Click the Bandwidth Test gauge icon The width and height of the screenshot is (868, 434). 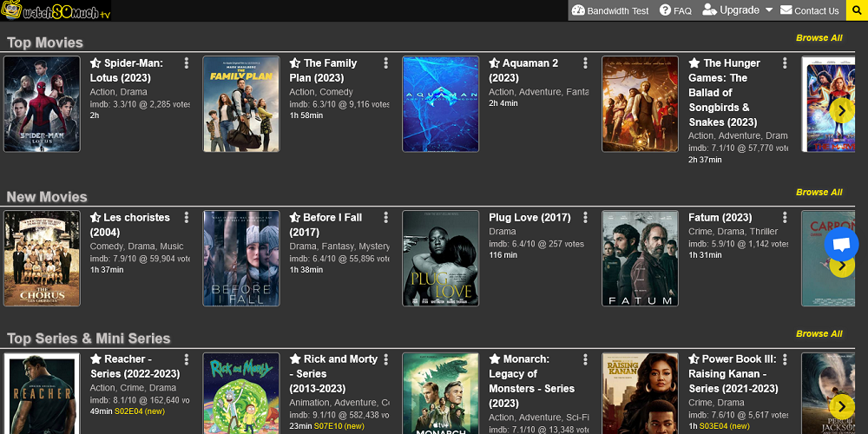coord(578,10)
